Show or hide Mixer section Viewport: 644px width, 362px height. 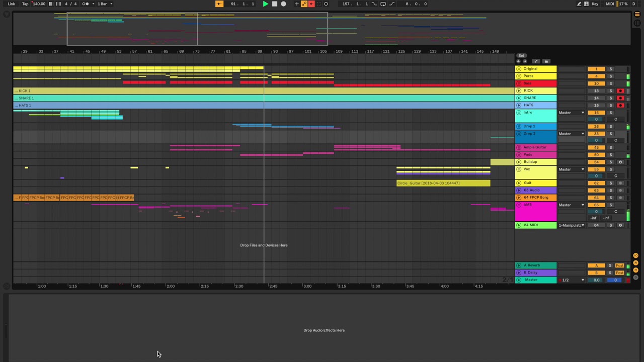pos(635,270)
